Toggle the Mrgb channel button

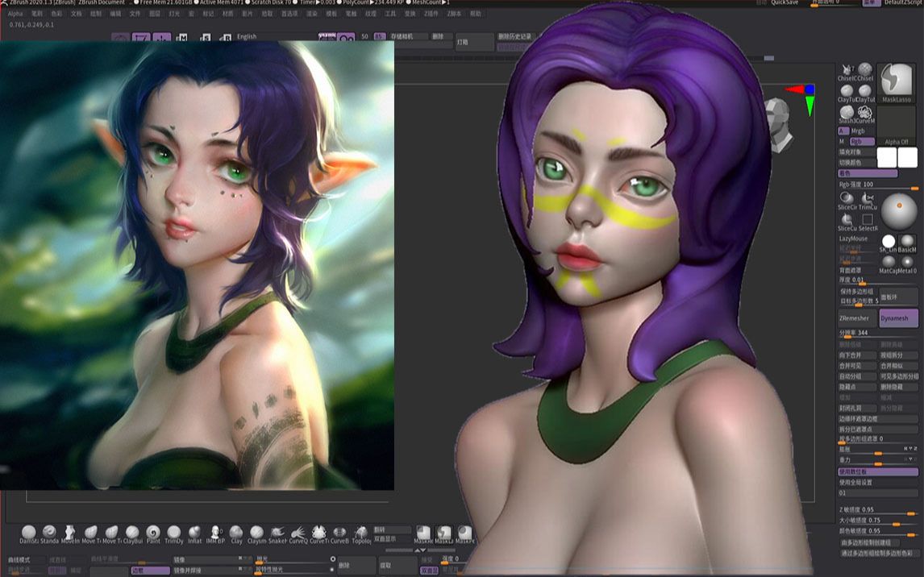(858, 131)
